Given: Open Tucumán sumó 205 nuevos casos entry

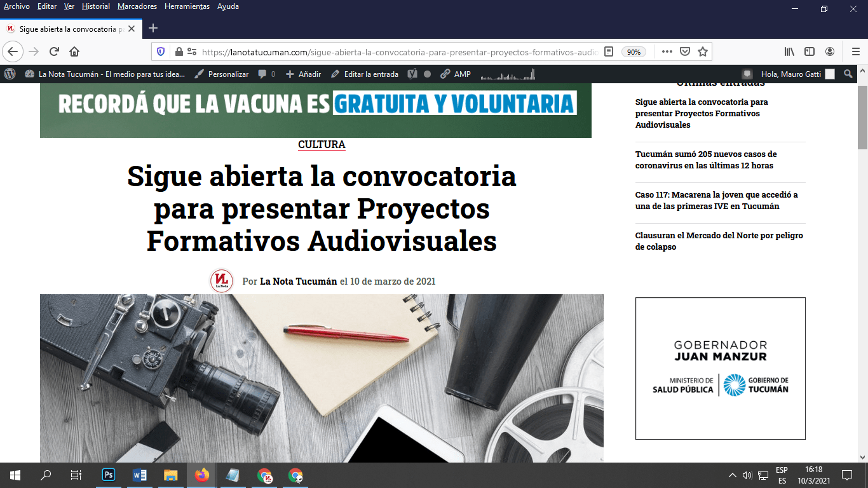Looking at the screenshot, I should tap(706, 159).
